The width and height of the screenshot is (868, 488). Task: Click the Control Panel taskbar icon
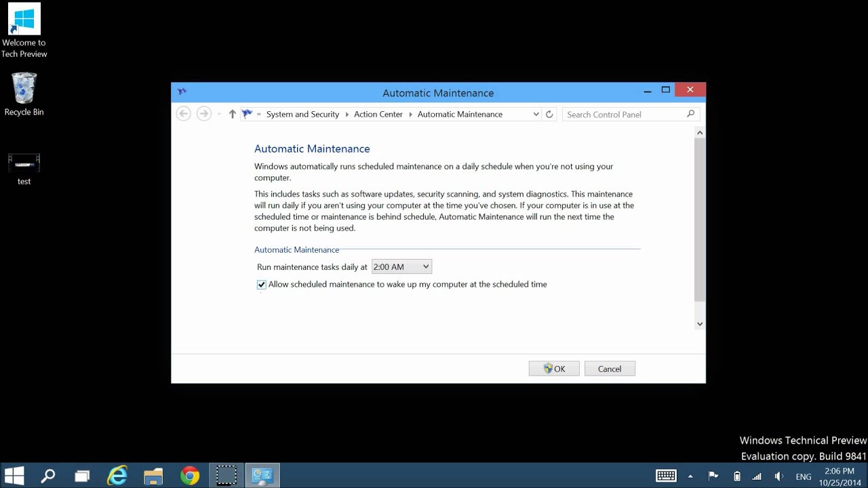pos(262,476)
